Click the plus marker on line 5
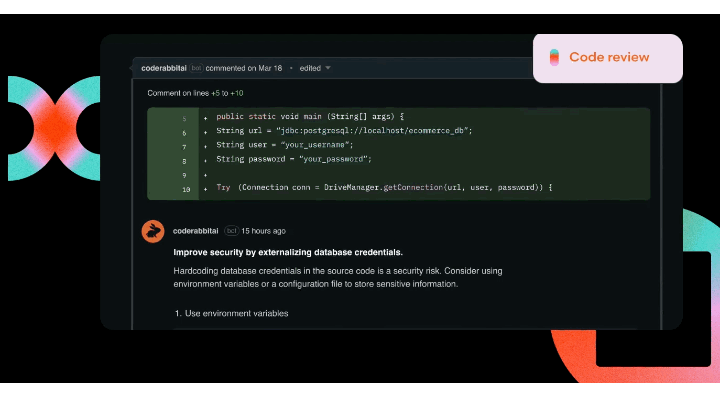This screenshot has width=720, height=405. pyautogui.click(x=205, y=117)
